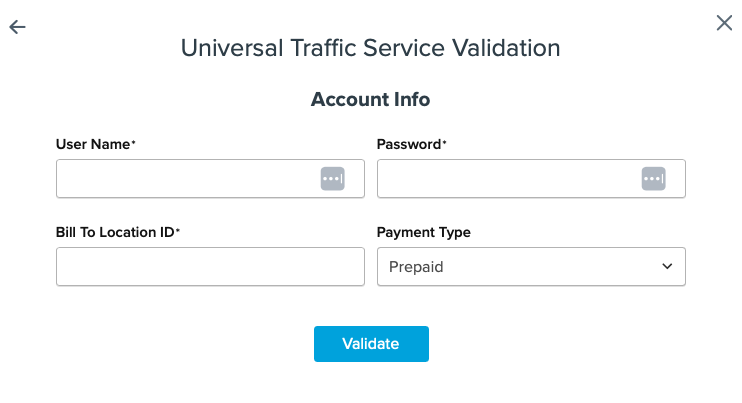Select the Prepaid value text

pyautogui.click(x=417, y=267)
